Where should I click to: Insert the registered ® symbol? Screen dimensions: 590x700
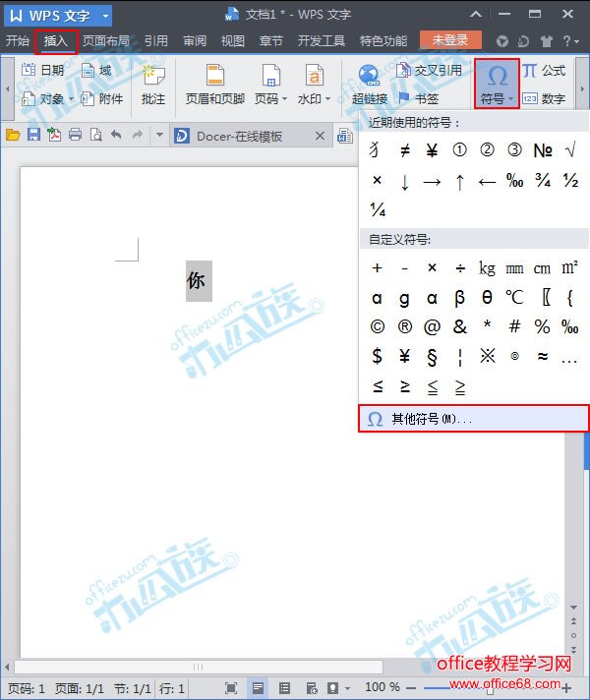click(405, 326)
